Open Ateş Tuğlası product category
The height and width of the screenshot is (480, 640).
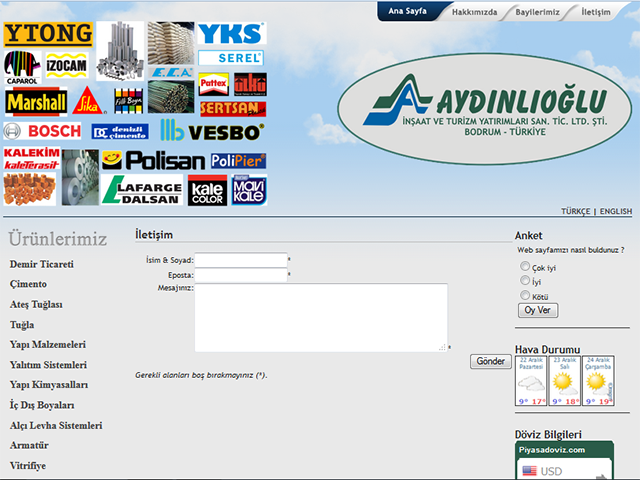[x=36, y=304]
